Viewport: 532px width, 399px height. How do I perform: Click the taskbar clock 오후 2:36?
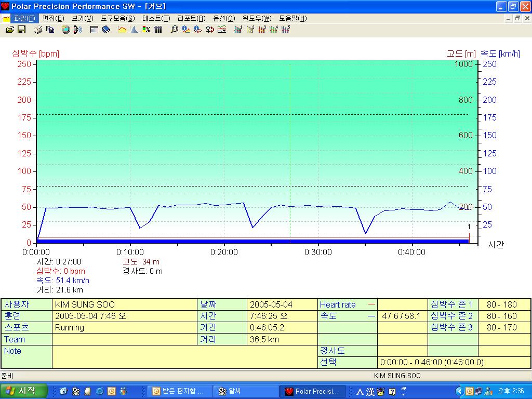(511, 391)
